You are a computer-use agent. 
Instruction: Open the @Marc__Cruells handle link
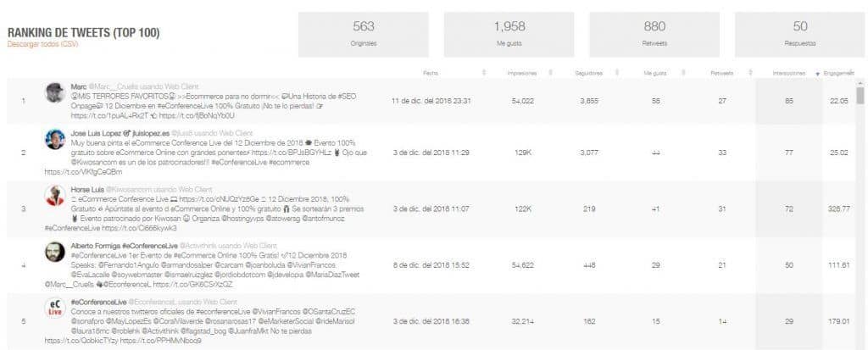pos(107,87)
